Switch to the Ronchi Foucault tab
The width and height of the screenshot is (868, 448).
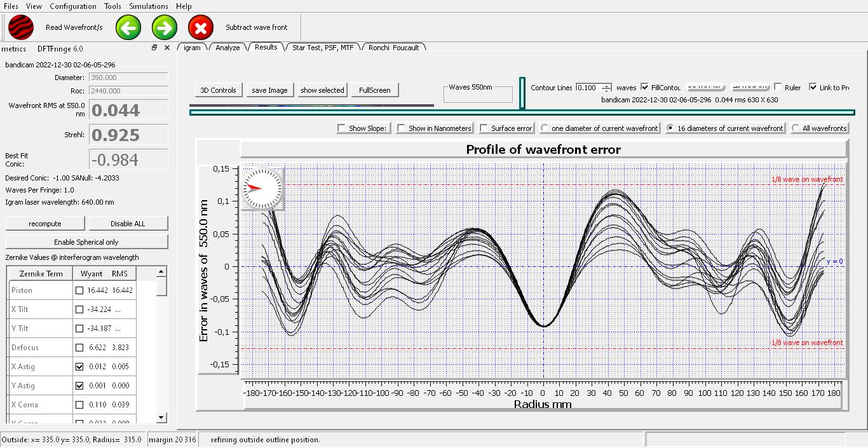pyautogui.click(x=393, y=48)
